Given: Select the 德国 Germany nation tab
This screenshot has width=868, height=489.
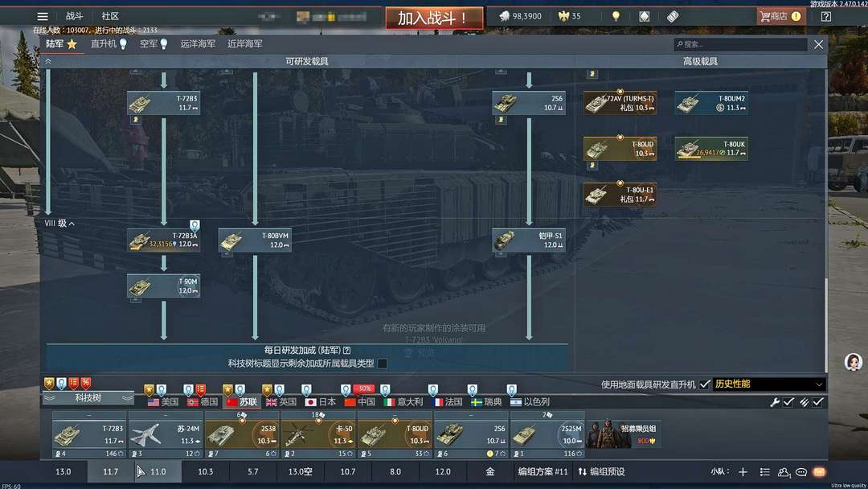Looking at the screenshot, I should (202, 402).
